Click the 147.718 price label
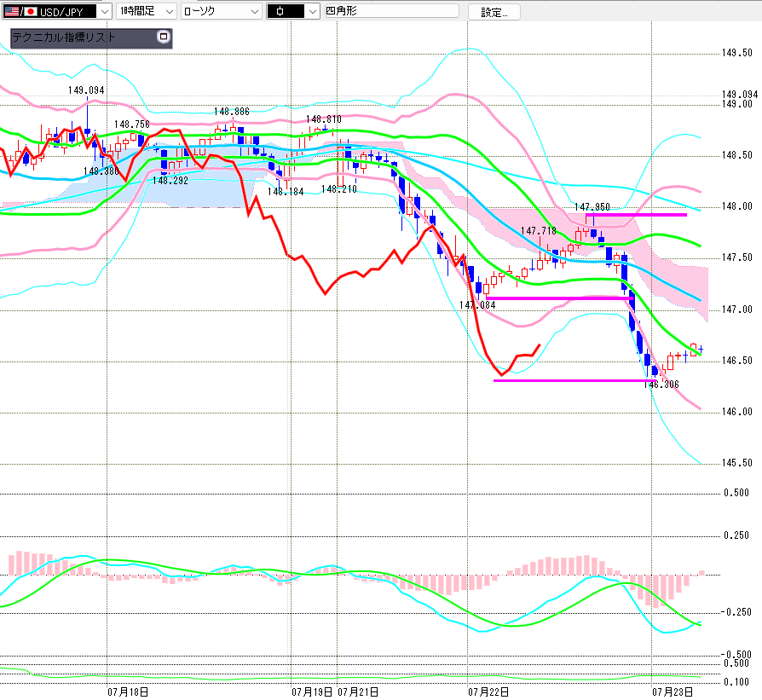The image size is (762, 700). [x=539, y=231]
